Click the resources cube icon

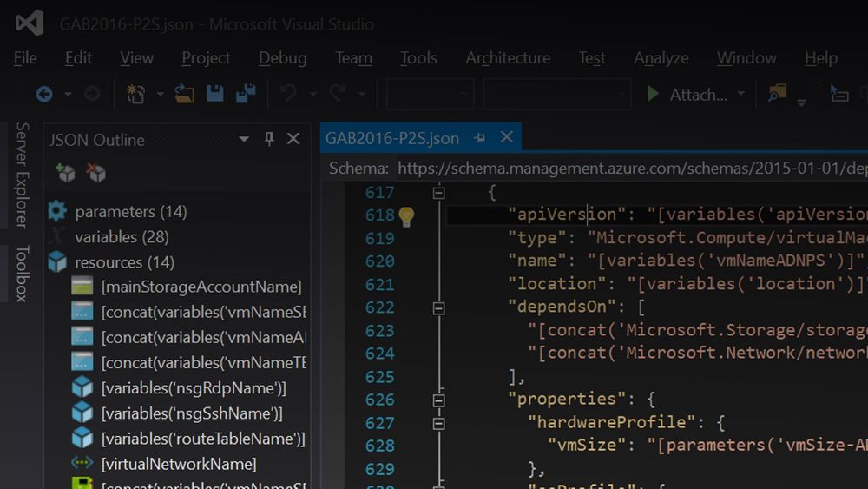[x=57, y=261]
